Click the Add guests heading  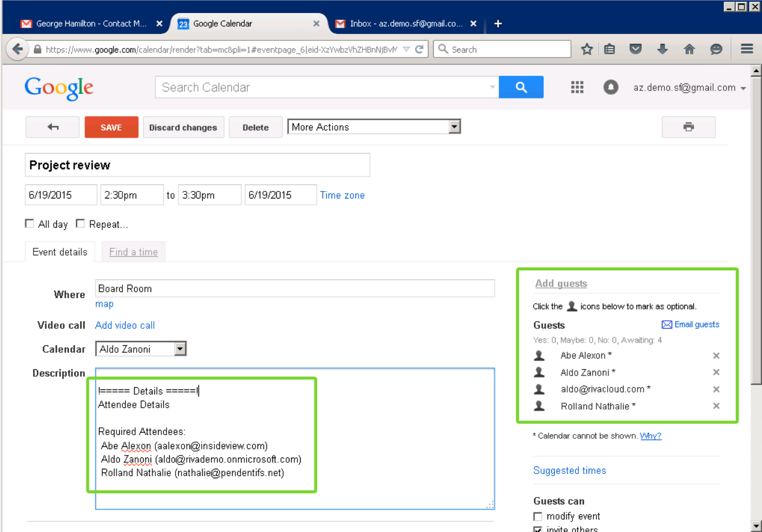coord(561,284)
